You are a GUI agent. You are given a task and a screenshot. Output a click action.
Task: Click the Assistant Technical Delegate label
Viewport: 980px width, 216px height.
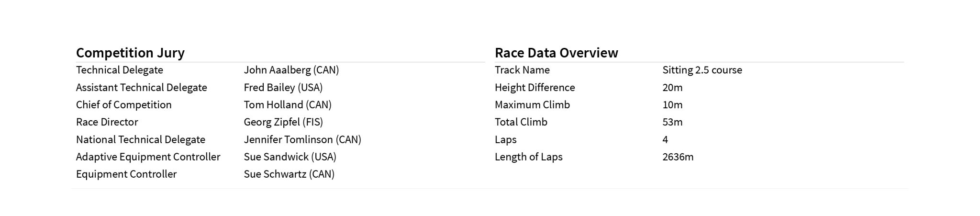[141, 88]
